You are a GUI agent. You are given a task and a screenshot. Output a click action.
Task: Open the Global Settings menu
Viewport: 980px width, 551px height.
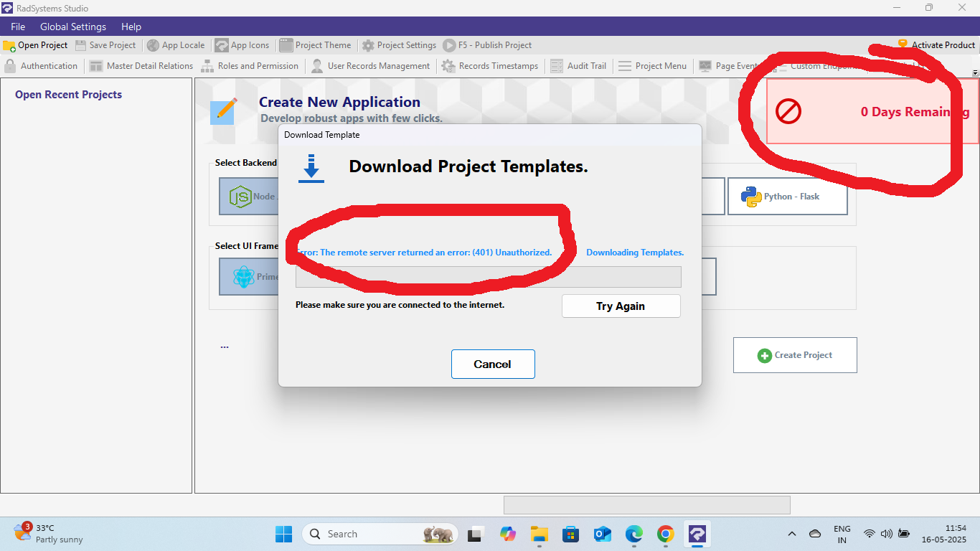(x=73, y=27)
